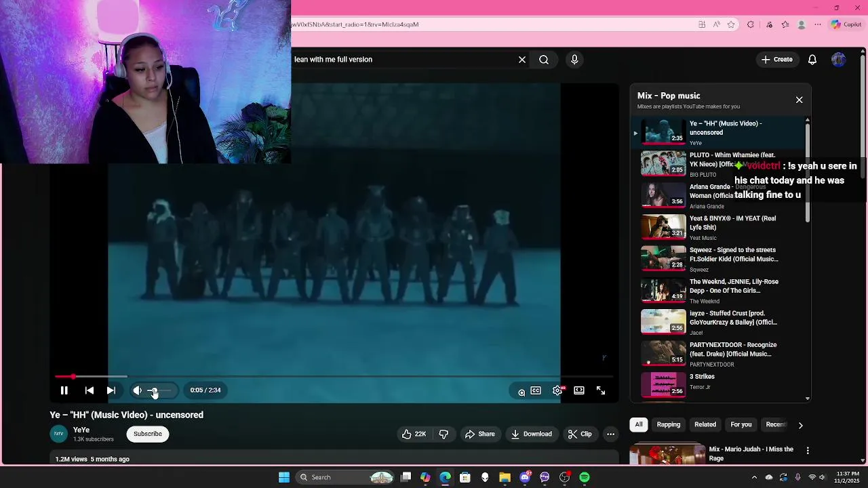Play iayze Stuffed Crust from mix
The image size is (868, 488).
pyautogui.click(x=719, y=323)
